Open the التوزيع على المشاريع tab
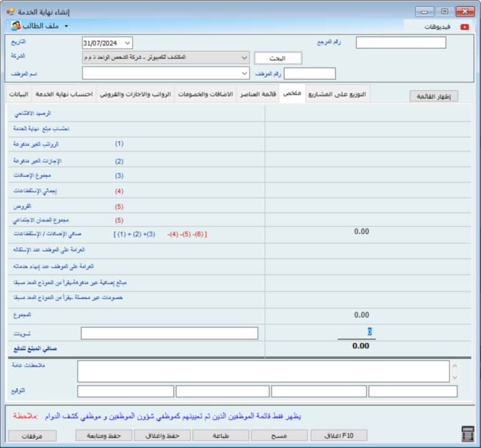This screenshot has height=448, width=481. 337,94
